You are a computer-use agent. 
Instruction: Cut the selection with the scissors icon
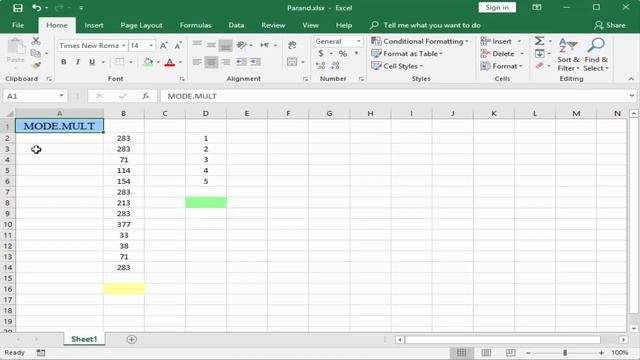point(36,41)
